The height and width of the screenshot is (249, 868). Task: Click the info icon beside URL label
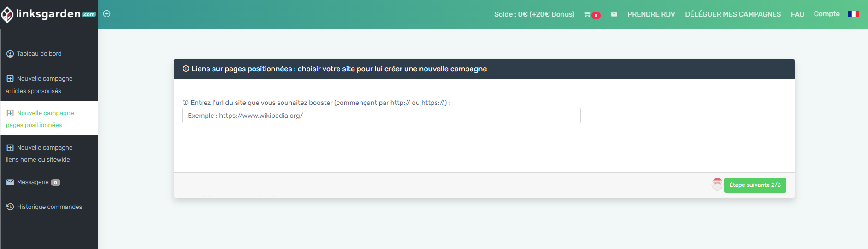(x=185, y=103)
